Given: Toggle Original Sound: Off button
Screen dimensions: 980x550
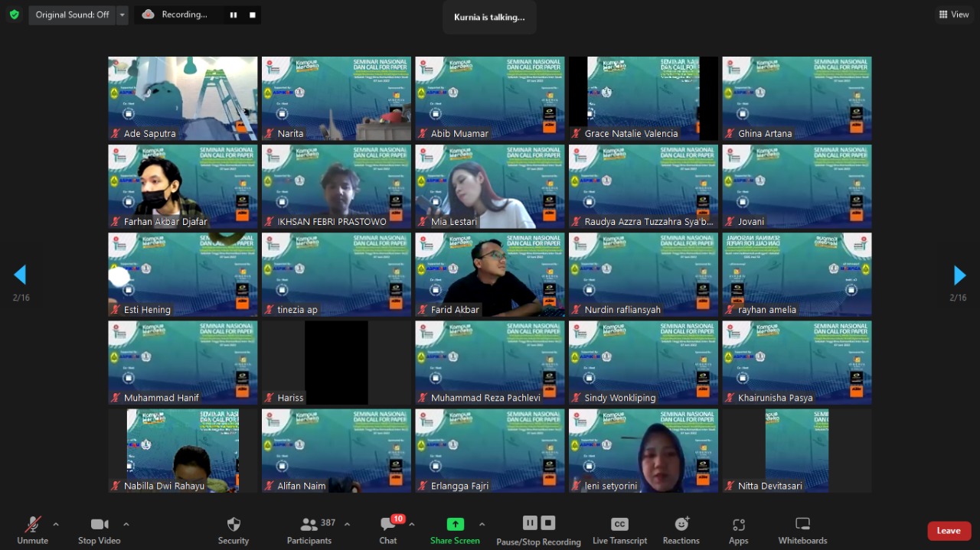Looking at the screenshot, I should pos(72,15).
